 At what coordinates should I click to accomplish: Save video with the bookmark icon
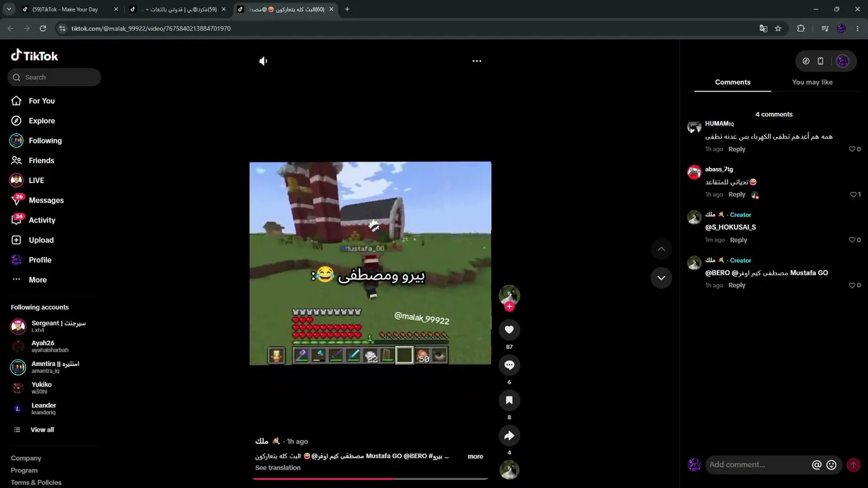(x=509, y=400)
